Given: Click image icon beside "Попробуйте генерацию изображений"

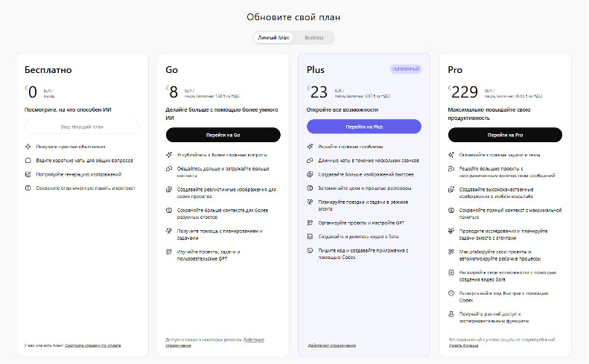Looking at the screenshot, I should click(x=28, y=174).
